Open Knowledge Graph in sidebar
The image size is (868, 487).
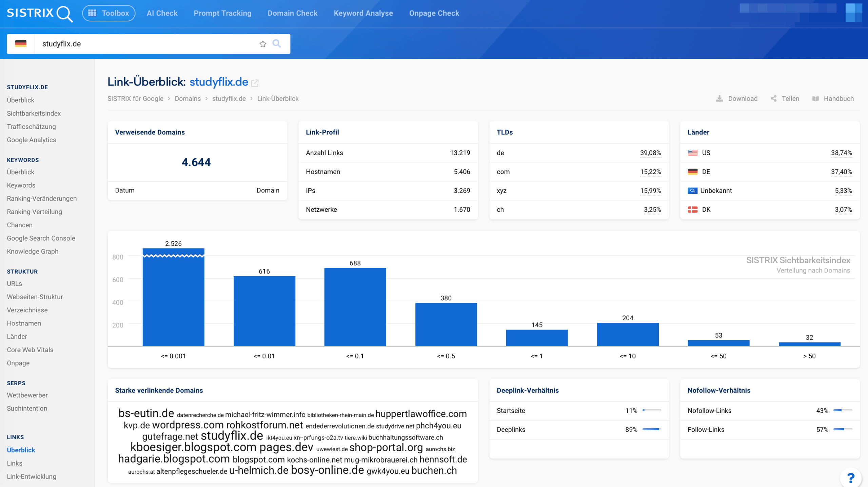point(33,251)
